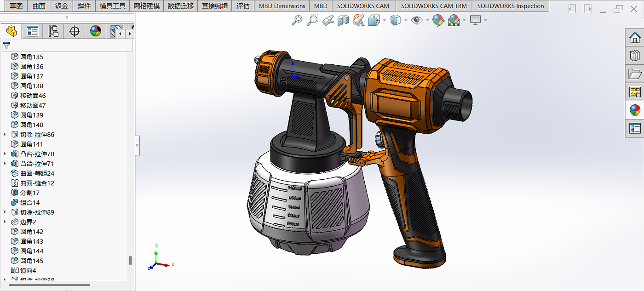Click the Zoom to Fit icon
The image size is (644, 291).
tap(298, 20)
